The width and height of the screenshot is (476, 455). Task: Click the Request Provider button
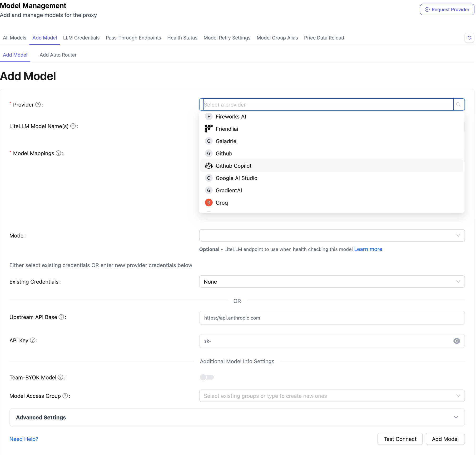click(447, 10)
